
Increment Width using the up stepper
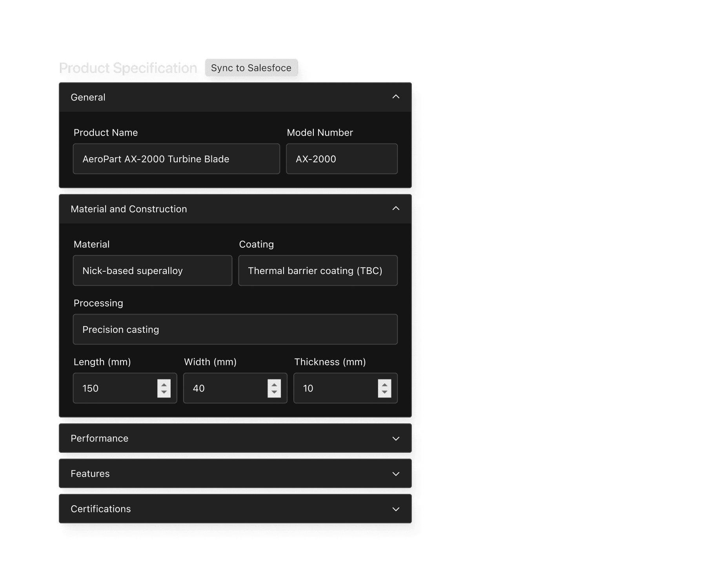pos(274,385)
